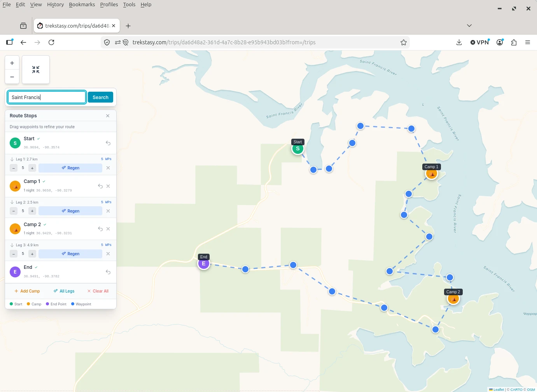537x392 pixels.
Task: Regenerate Leg 1 route
Action: point(70,168)
